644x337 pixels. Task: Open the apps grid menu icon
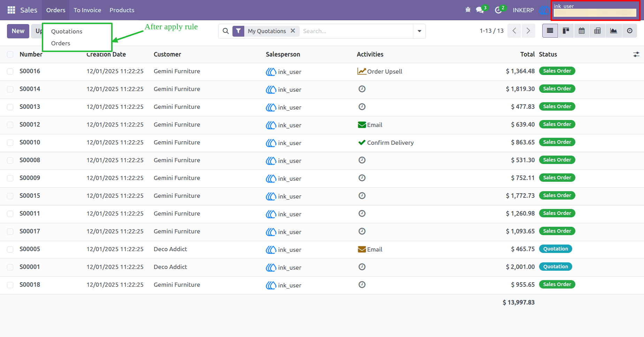click(11, 10)
